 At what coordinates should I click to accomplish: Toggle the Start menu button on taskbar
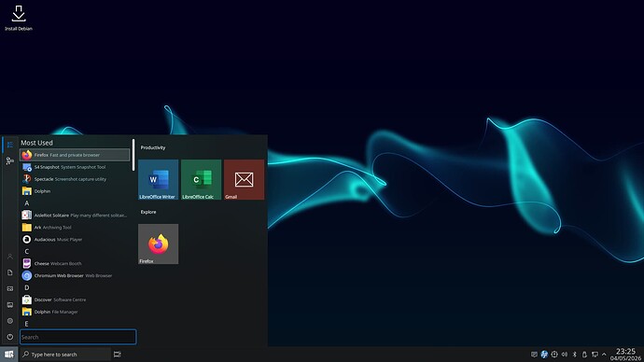point(8,355)
